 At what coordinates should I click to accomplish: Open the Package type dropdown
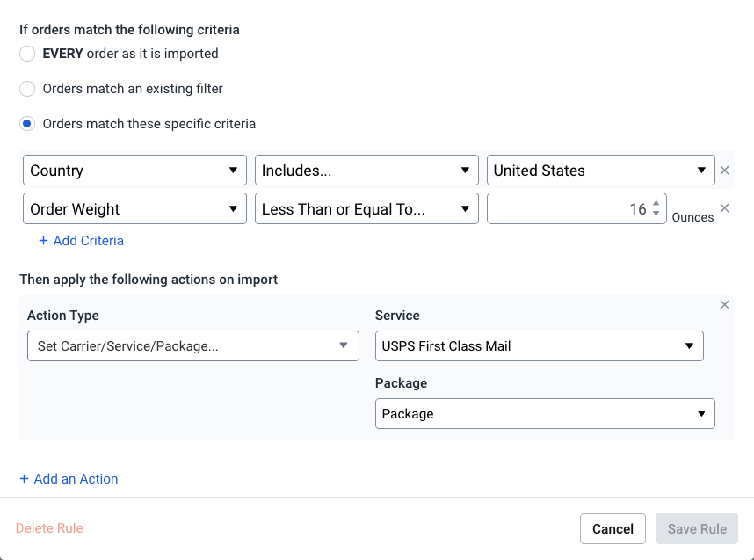tap(544, 414)
